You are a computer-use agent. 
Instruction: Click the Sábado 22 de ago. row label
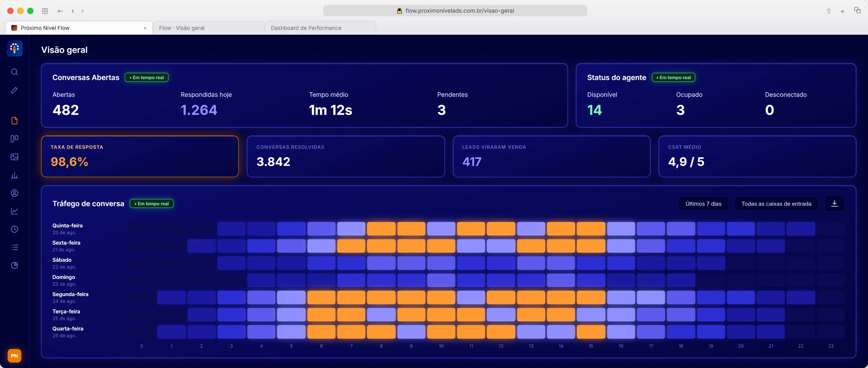[x=64, y=263]
